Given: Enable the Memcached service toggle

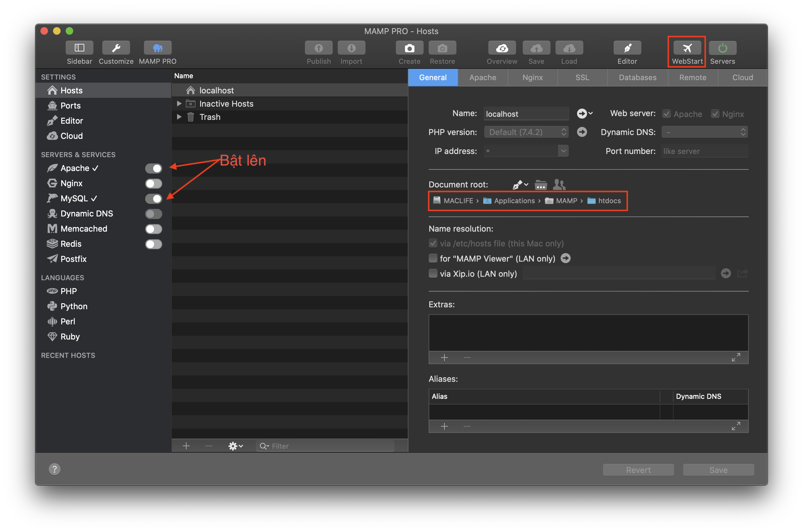Looking at the screenshot, I should (153, 229).
